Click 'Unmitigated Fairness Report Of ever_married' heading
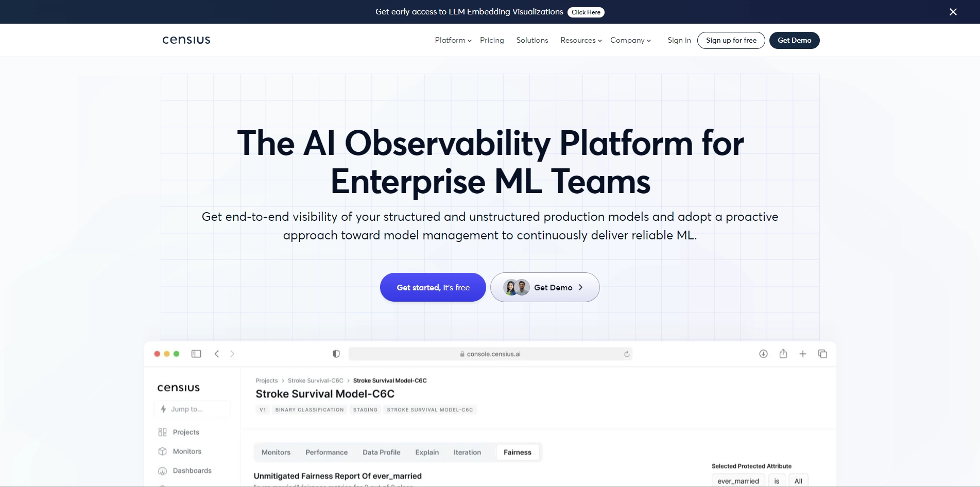This screenshot has height=487, width=980. pyautogui.click(x=338, y=476)
